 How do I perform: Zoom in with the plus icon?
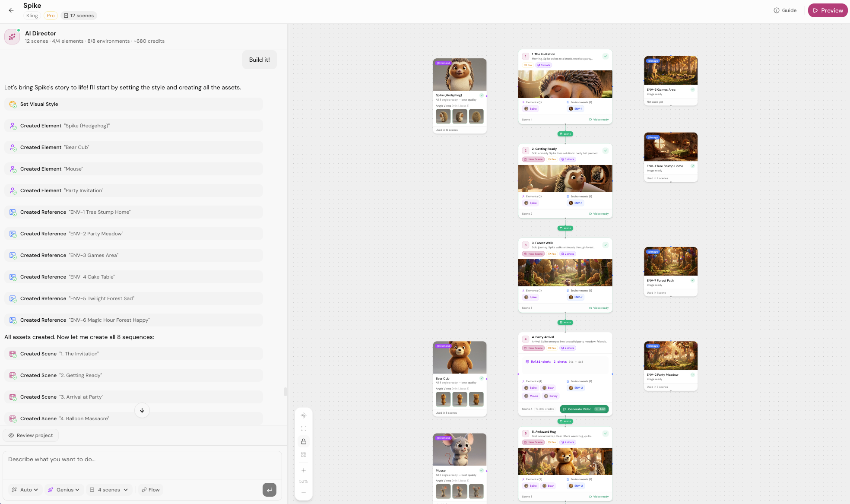coord(304,470)
